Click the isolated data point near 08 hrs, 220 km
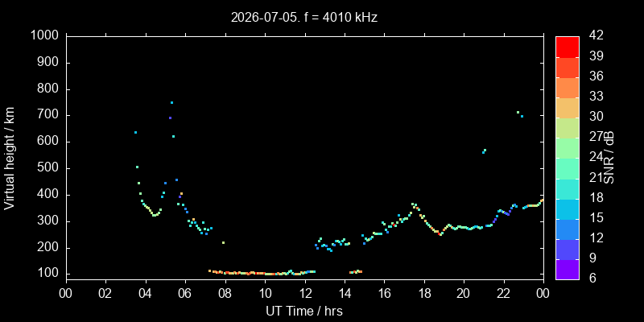Viewport: 644px width, 322px height. click(x=224, y=243)
